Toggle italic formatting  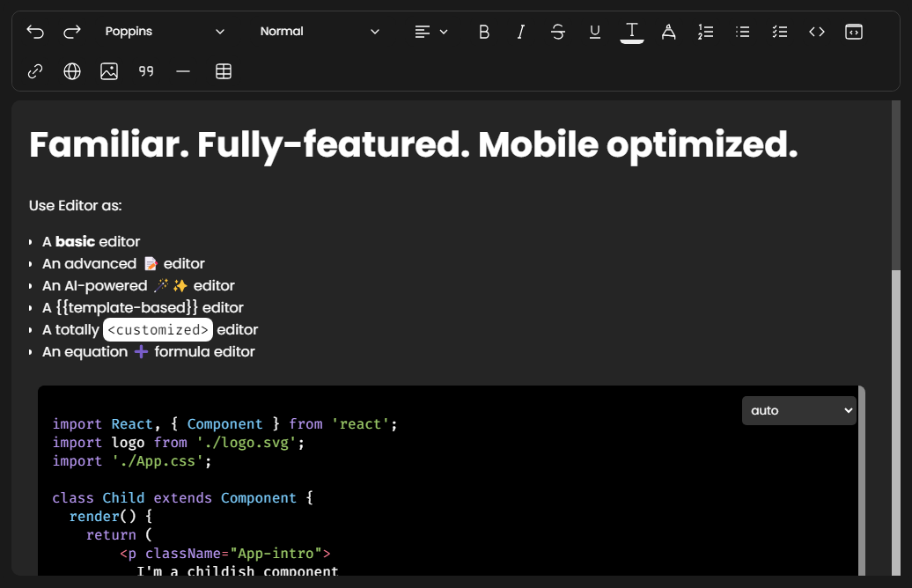[521, 32]
